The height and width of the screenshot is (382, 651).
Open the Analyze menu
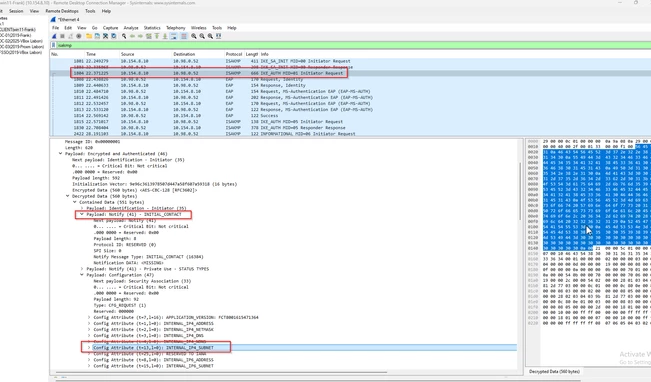pyautogui.click(x=131, y=28)
